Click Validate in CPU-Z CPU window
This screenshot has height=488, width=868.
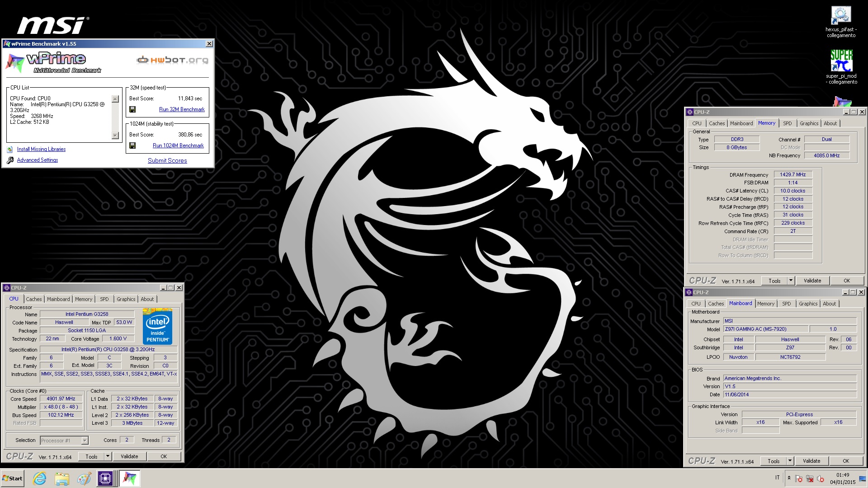click(129, 456)
